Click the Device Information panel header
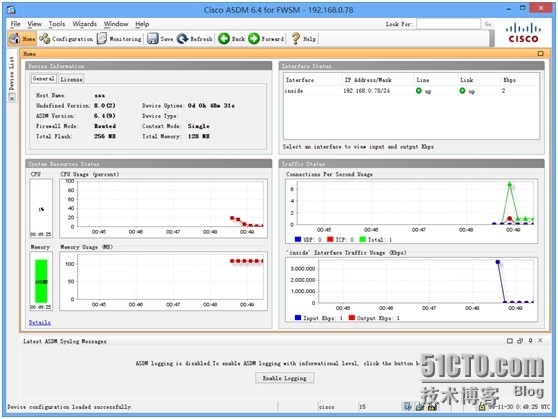Image resolution: width=558 pixels, height=419 pixels. (x=149, y=66)
